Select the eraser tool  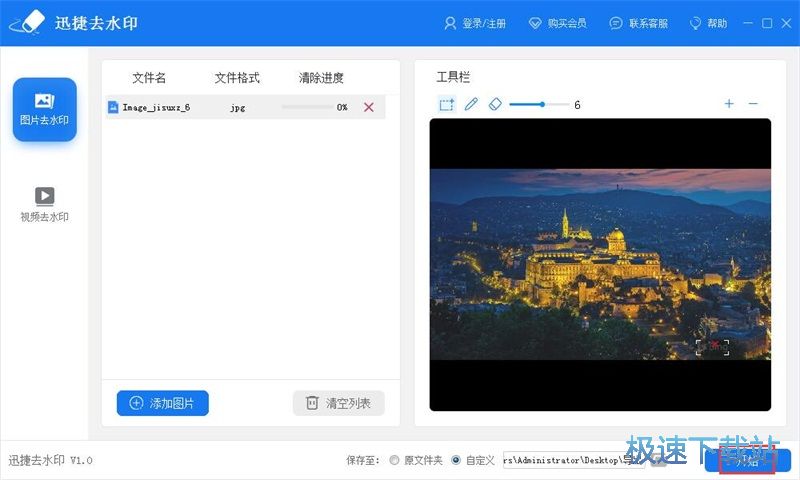495,104
